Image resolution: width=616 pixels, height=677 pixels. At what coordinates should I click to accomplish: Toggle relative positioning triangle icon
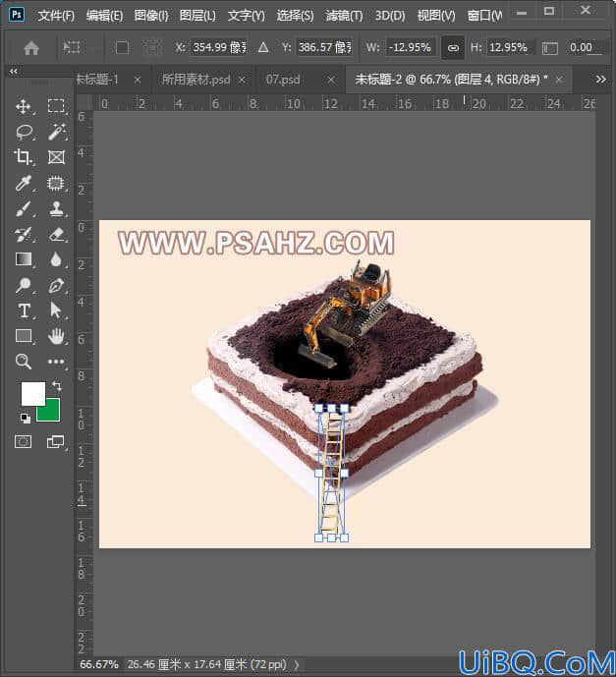[263, 47]
